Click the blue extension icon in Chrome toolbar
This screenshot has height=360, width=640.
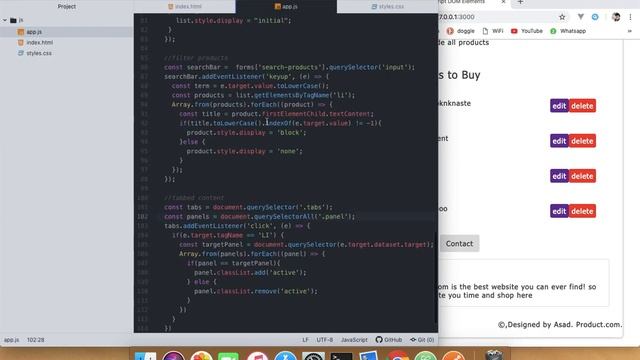[595, 17]
